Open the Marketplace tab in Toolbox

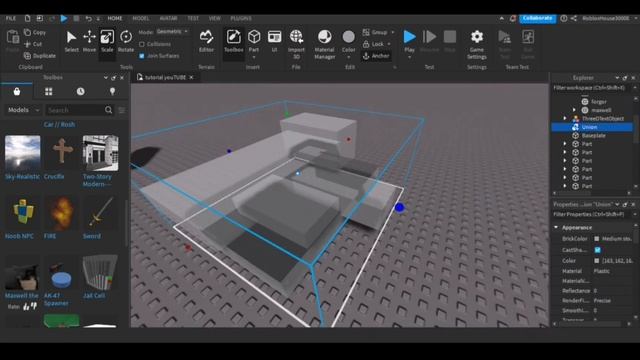(x=17, y=91)
